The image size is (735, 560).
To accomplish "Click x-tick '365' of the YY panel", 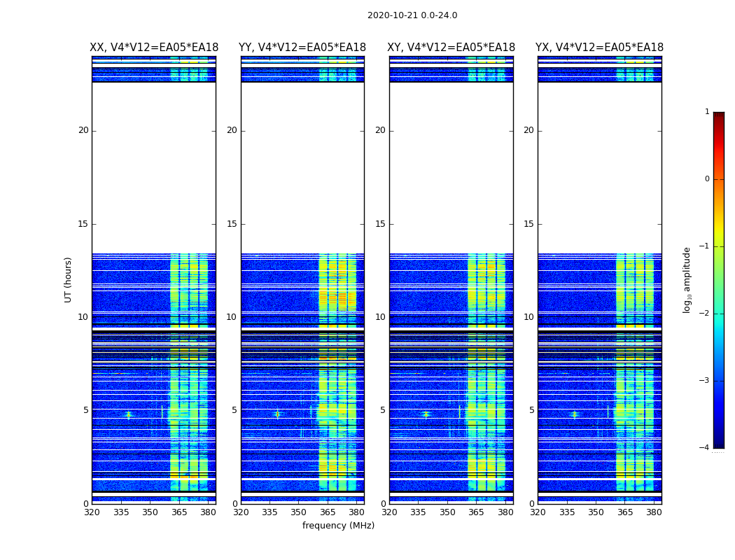I will [328, 512].
